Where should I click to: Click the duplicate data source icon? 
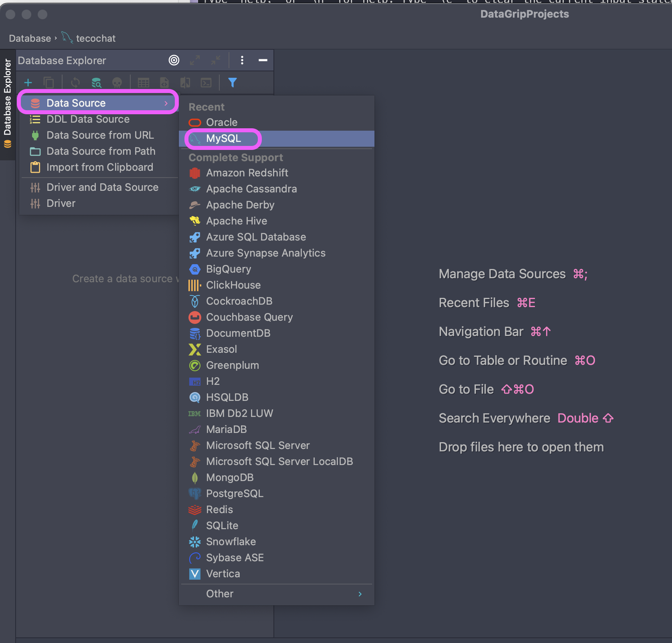click(49, 83)
